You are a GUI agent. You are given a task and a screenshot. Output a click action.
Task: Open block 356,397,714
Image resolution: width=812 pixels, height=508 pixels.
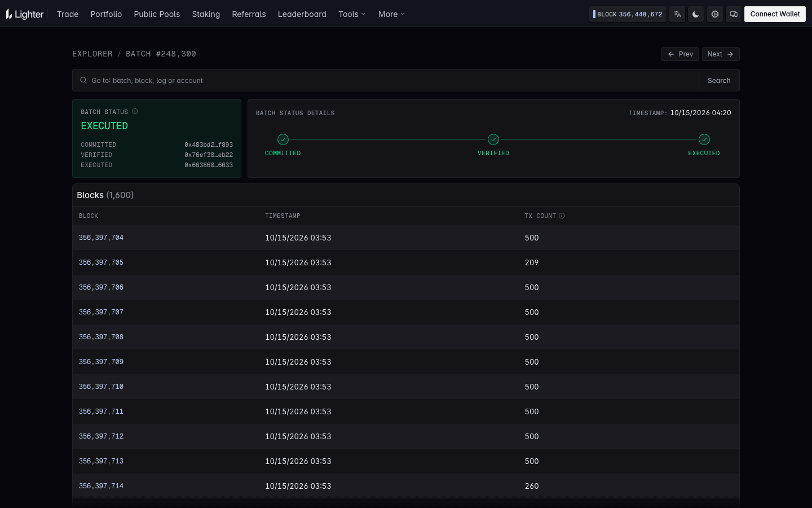101,486
